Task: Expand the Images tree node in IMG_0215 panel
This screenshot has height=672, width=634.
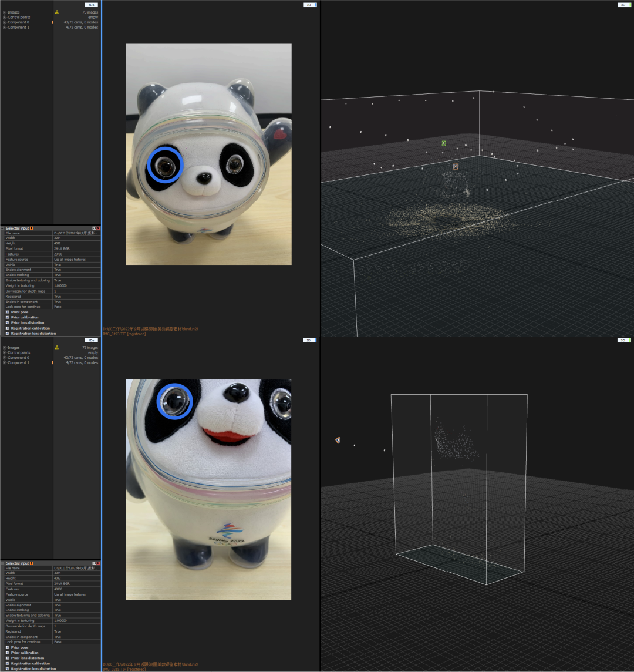Action: 4,348
